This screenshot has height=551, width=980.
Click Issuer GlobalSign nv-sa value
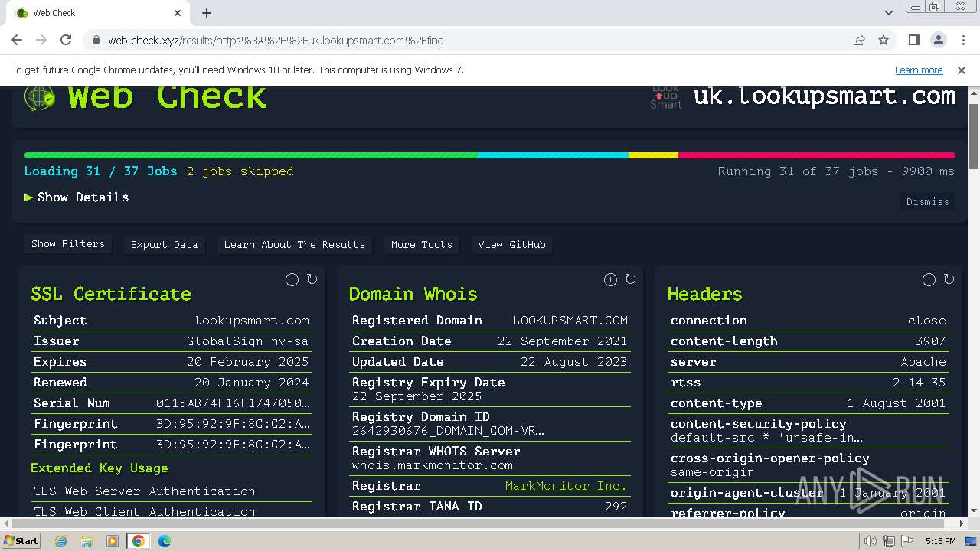pyautogui.click(x=248, y=341)
